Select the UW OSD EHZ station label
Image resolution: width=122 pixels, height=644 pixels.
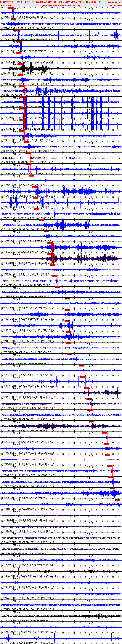tap(28, 185)
